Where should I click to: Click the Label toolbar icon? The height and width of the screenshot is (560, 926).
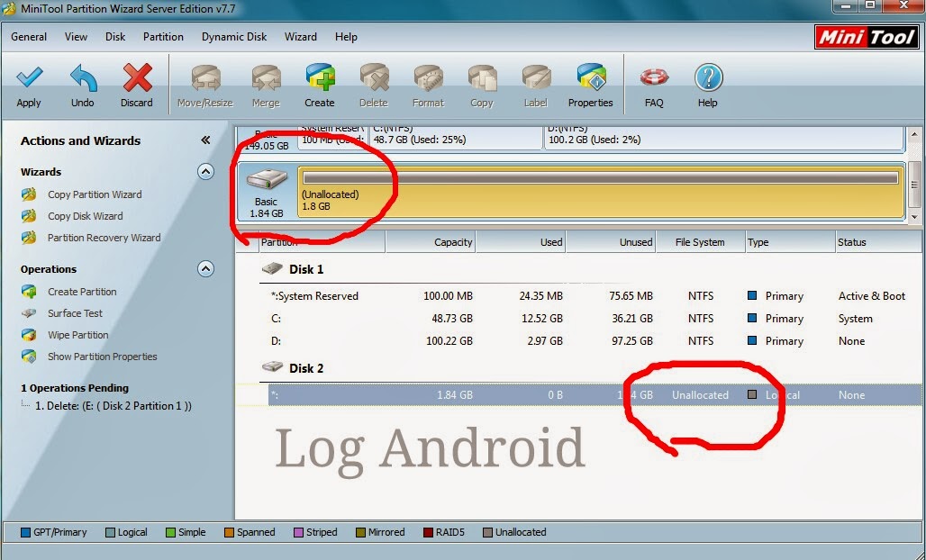tap(536, 78)
